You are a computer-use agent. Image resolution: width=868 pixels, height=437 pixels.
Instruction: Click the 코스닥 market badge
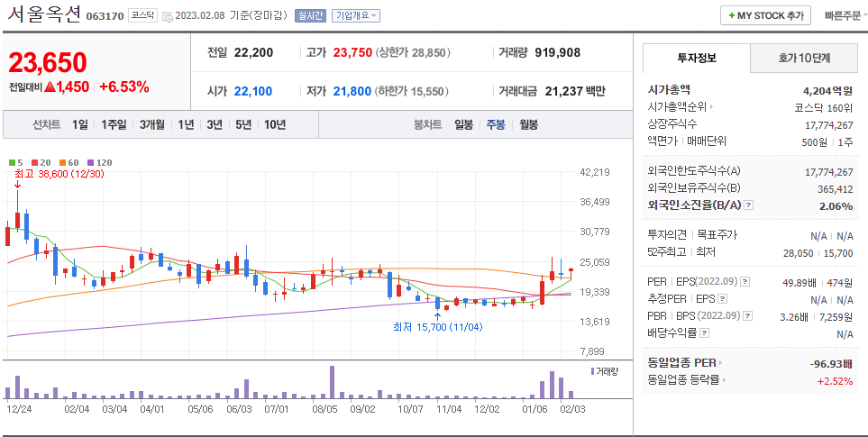pos(142,15)
